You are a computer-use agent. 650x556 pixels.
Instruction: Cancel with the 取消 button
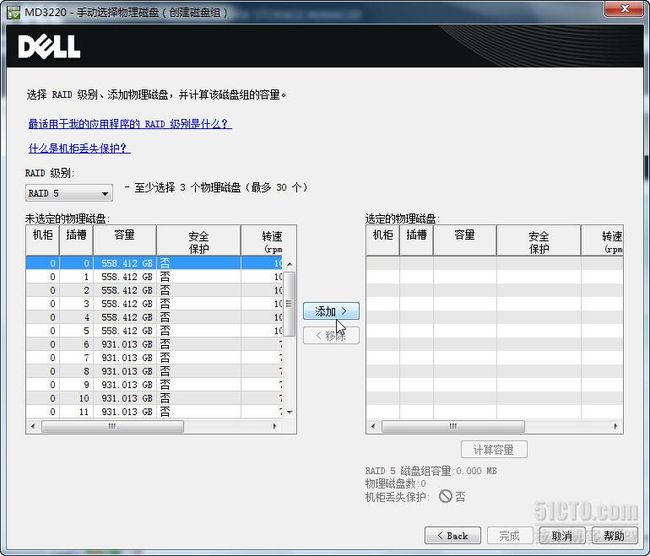562,536
